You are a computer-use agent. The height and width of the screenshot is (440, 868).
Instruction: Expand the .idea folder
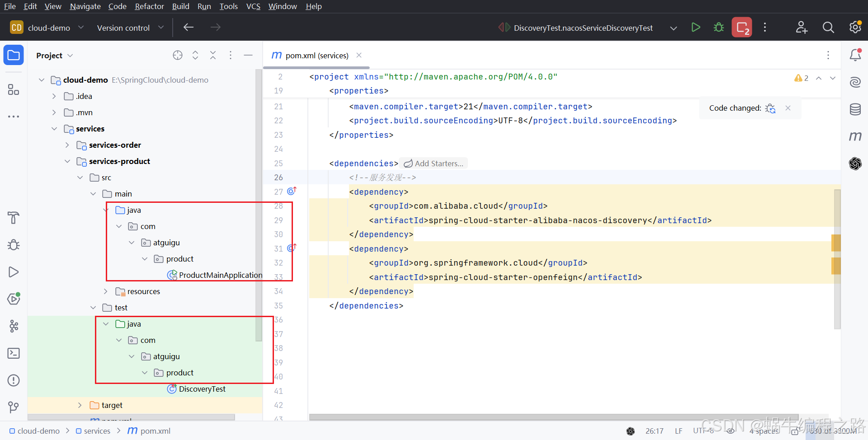pos(54,96)
